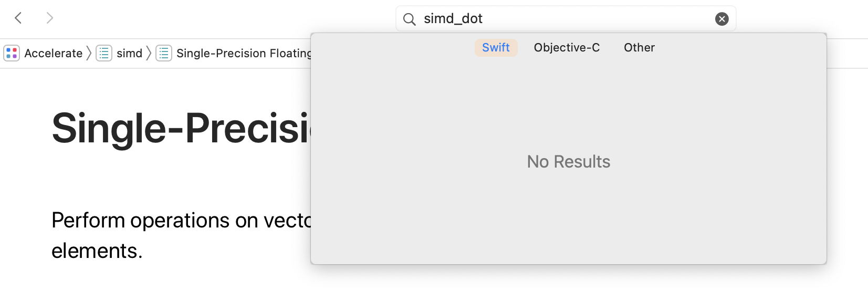
Task: Show results under the Other filter
Action: (639, 48)
